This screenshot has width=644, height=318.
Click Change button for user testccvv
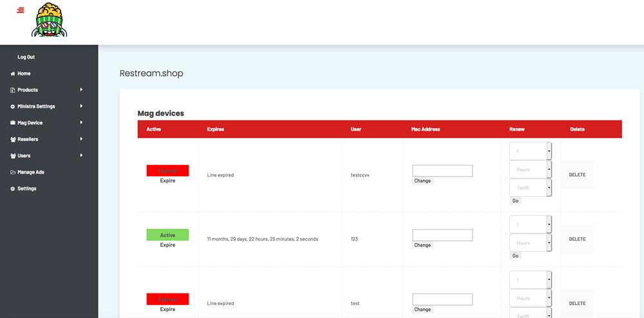pyautogui.click(x=422, y=180)
